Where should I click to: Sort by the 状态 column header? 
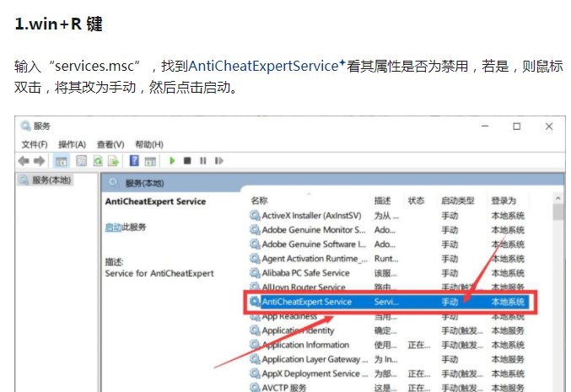416,201
